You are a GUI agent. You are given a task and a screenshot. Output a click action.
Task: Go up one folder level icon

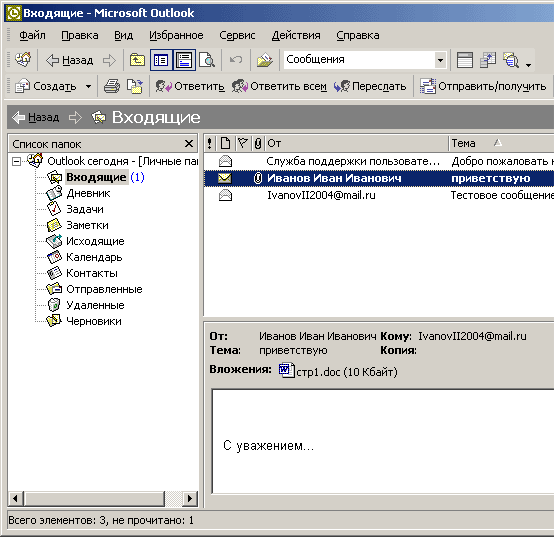tap(137, 60)
